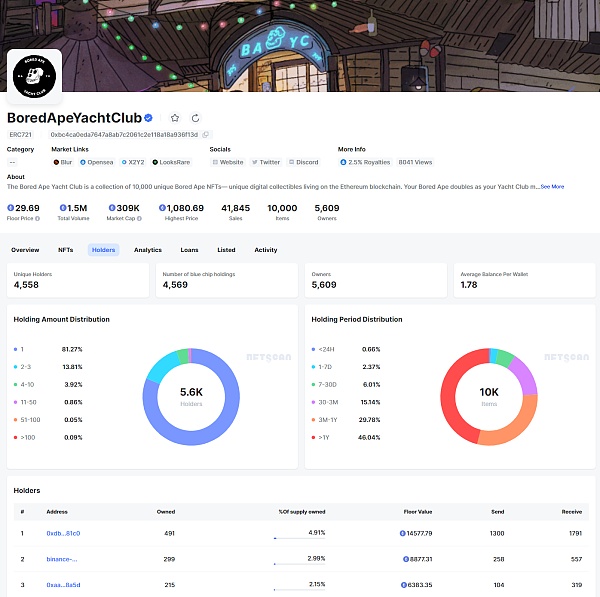This screenshot has width=600, height=597.
Task: Toggle the '11-50' legend item
Action: point(48,402)
